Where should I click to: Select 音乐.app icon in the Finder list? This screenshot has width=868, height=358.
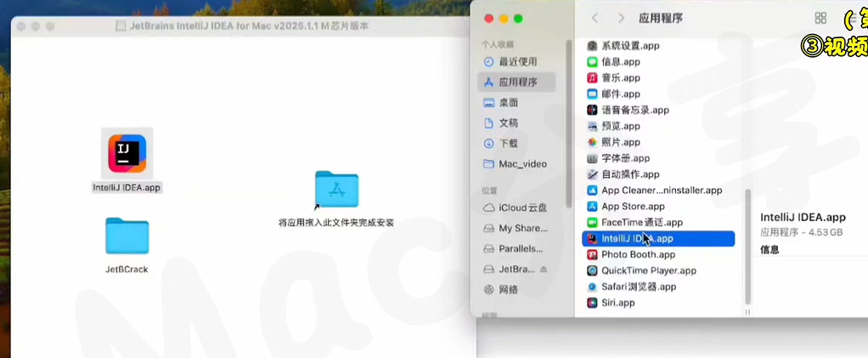(592, 78)
